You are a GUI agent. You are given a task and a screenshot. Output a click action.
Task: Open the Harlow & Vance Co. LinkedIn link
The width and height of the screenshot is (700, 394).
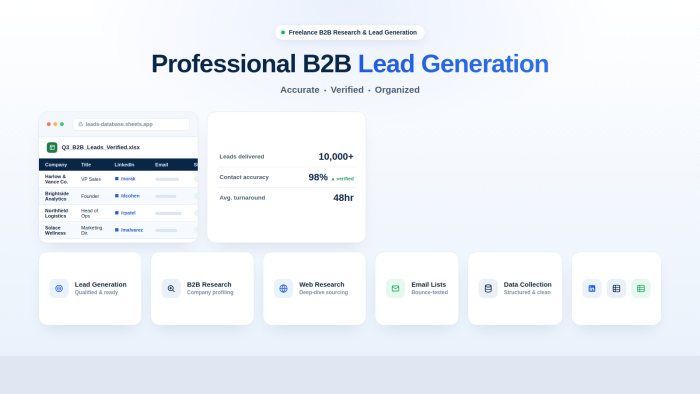(x=125, y=179)
